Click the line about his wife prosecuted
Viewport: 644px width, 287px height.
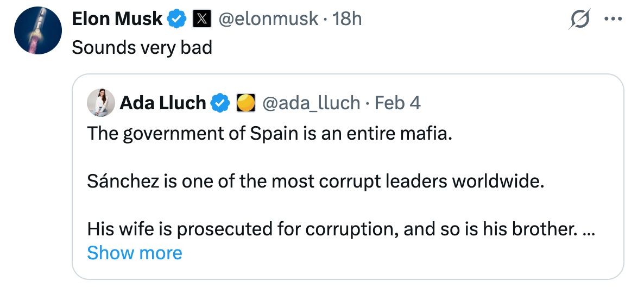[x=330, y=229]
